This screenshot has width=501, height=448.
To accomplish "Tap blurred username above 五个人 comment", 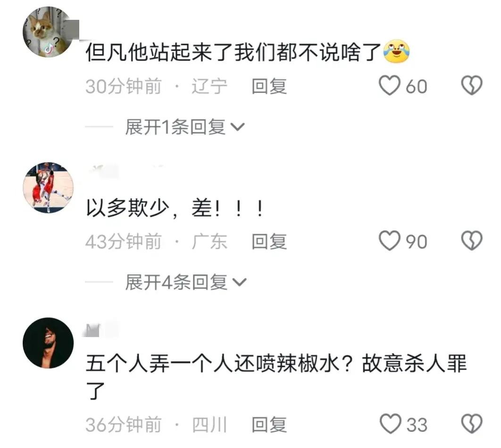I will (x=100, y=330).
